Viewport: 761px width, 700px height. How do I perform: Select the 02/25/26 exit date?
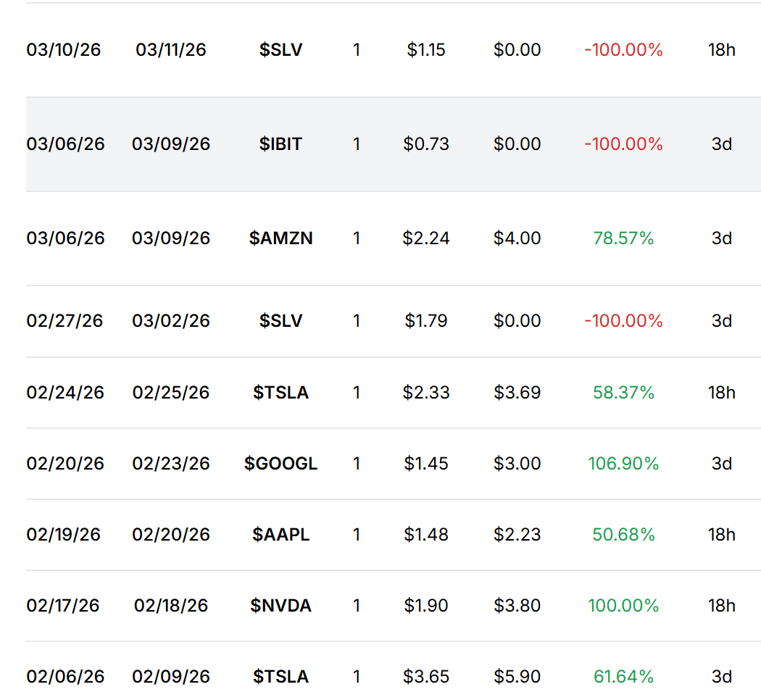pos(171,392)
